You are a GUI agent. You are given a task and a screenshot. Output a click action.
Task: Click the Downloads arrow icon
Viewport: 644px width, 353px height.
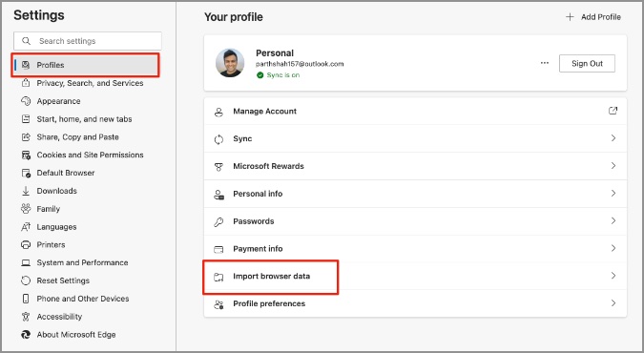pos(26,191)
